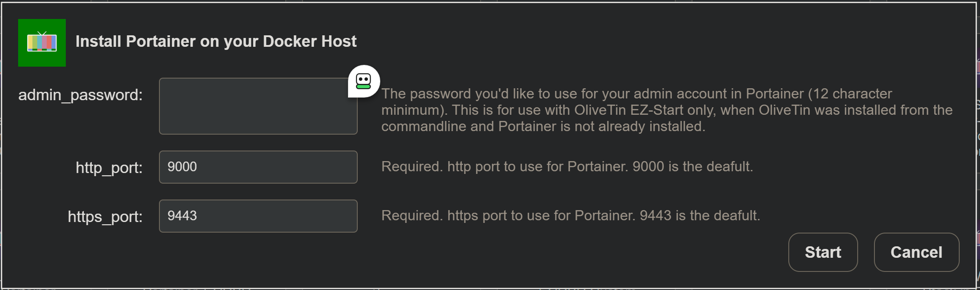The height and width of the screenshot is (290, 980).
Task: Click the https port "9443 is the deafult" description
Action: tap(571, 215)
